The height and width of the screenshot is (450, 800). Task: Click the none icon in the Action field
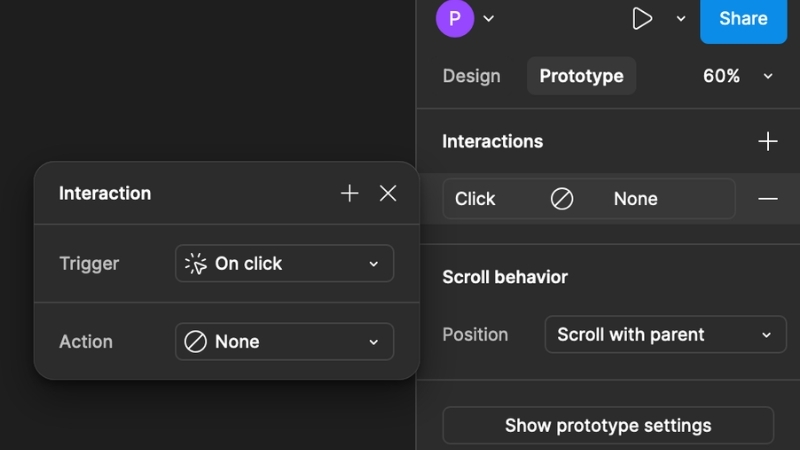(196, 342)
